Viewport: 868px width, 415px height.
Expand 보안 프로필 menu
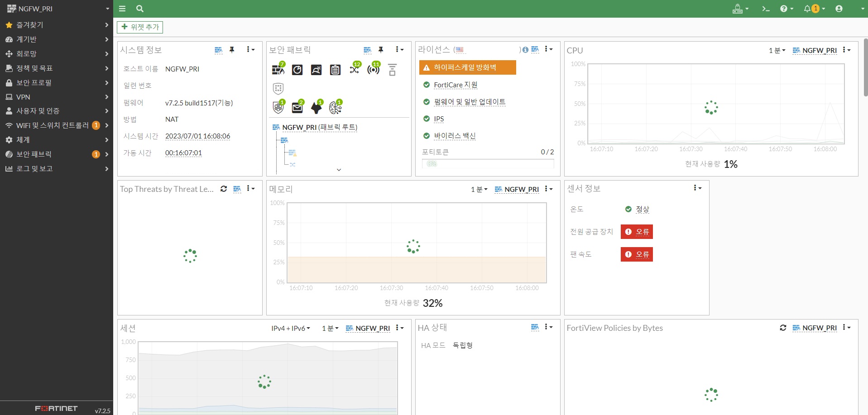coord(57,83)
